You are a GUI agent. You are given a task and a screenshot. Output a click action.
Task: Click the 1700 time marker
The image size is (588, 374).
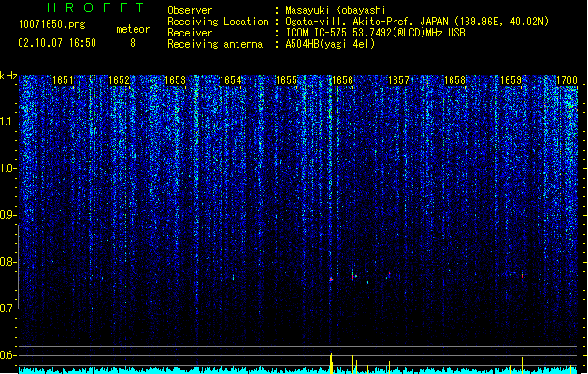click(566, 80)
